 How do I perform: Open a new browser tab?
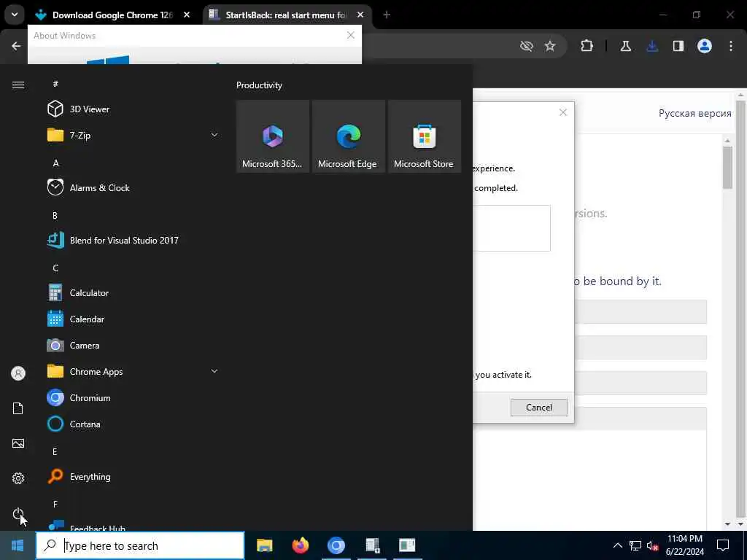[x=387, y=15]
